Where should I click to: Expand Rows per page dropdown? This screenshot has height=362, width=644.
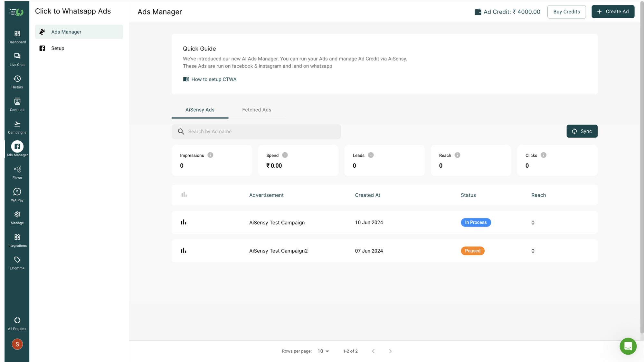pyautogui.click(x=323, y=350)
